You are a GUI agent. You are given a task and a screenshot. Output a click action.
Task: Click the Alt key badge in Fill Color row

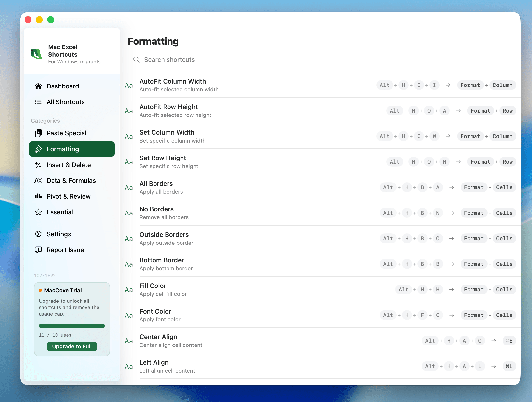tap(404, 289)
